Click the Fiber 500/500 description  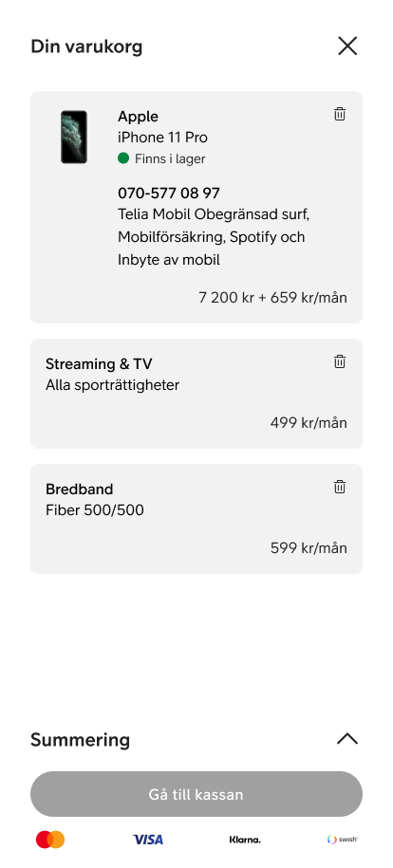pyautogui.click(x=95, y=509)
